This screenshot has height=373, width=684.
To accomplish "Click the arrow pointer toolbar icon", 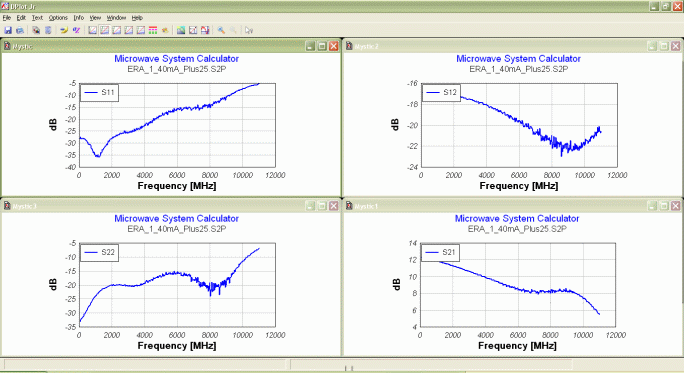I will [x=249, y=30].
